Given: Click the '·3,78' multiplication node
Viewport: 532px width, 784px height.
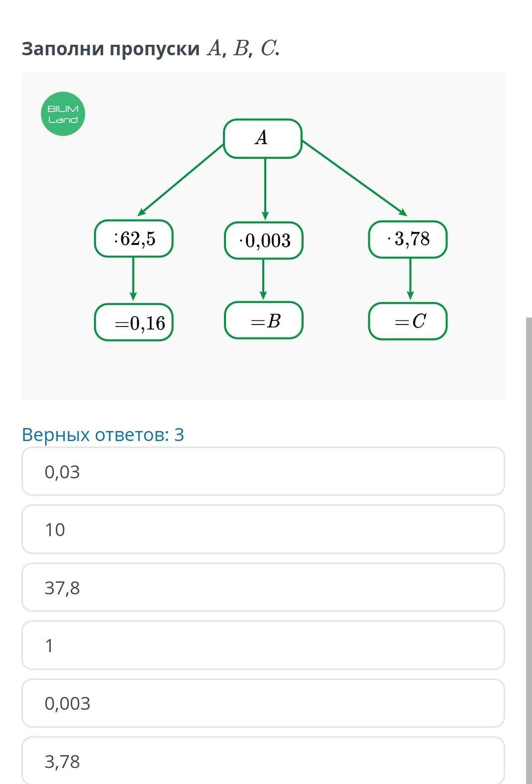Looking at the screenshot, I should click(x=408, y=239).
